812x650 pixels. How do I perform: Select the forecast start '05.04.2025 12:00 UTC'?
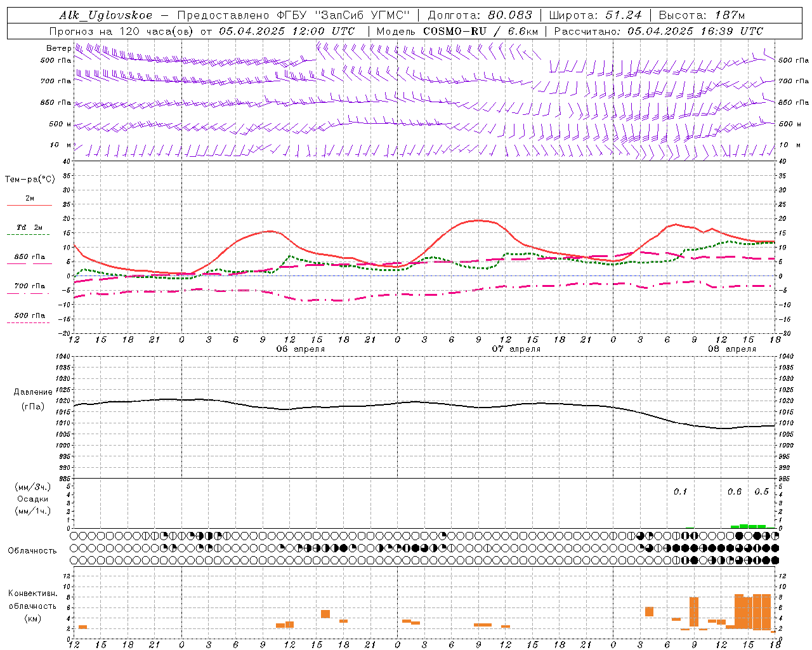pos(287,31)
